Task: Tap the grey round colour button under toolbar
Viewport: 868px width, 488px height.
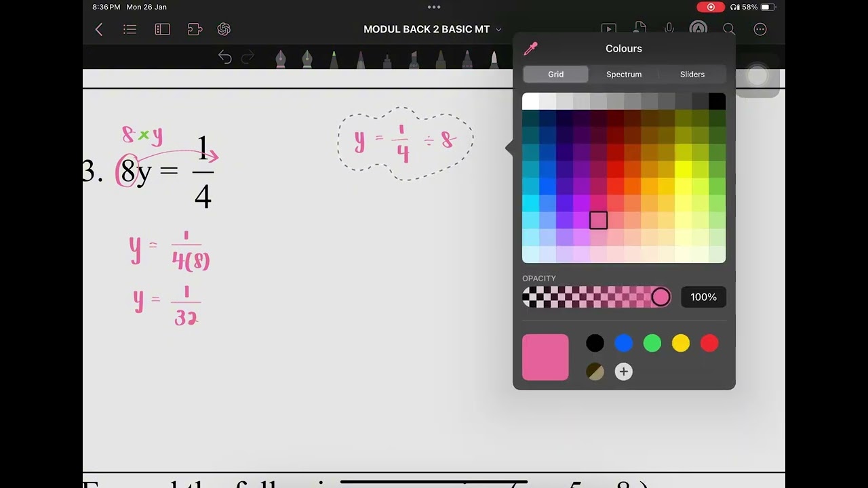Action: tap(757, 75)
